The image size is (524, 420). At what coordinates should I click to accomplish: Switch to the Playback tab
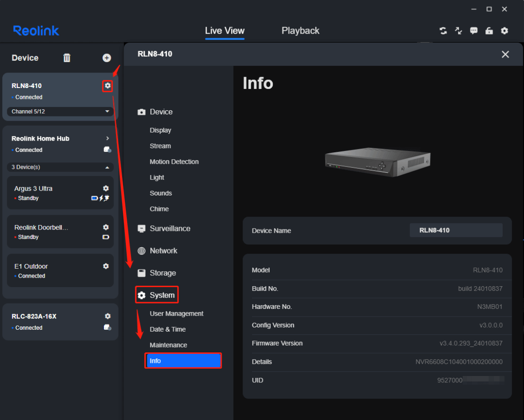coord(301,31)
